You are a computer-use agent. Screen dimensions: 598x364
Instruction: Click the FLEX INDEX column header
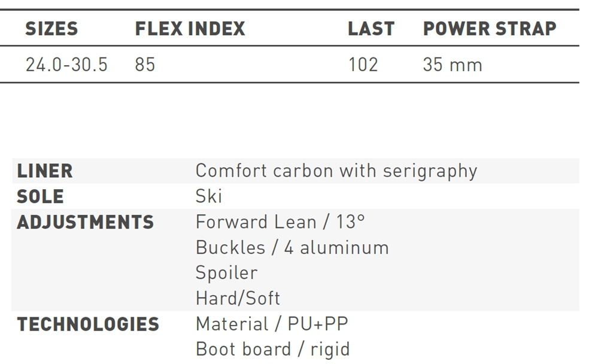pos(190,29)
